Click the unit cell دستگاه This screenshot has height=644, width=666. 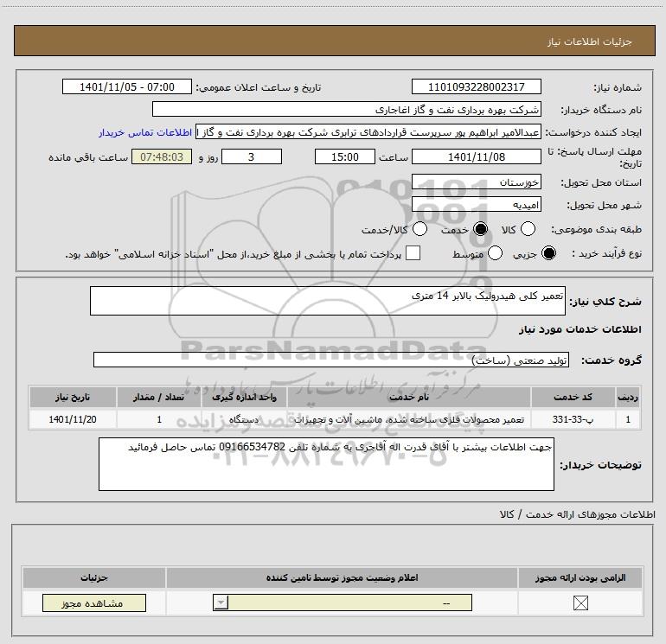point(244,419)
